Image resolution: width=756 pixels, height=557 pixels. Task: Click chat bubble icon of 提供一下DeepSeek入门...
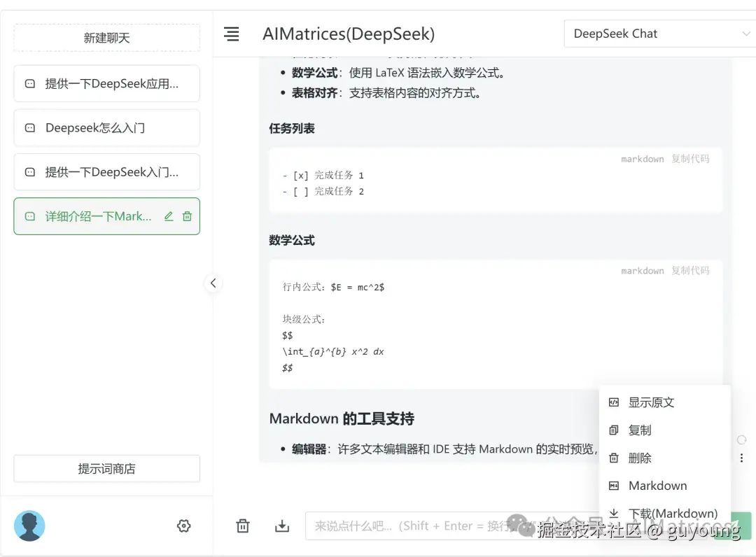[30, 172]
